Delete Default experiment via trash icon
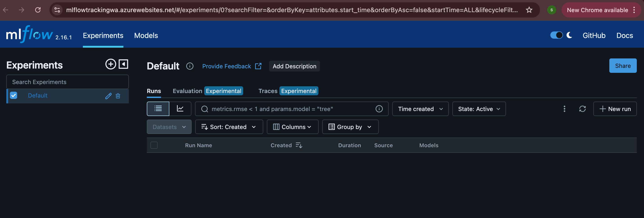 tap(118, 96)
